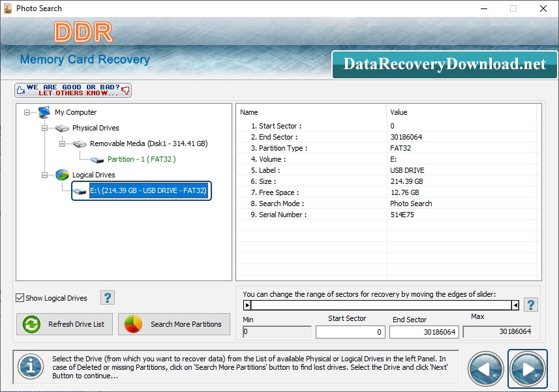Click value '12.76 GB' in table
The width and height of the screenshot is (559, 392).
point(404,192)
